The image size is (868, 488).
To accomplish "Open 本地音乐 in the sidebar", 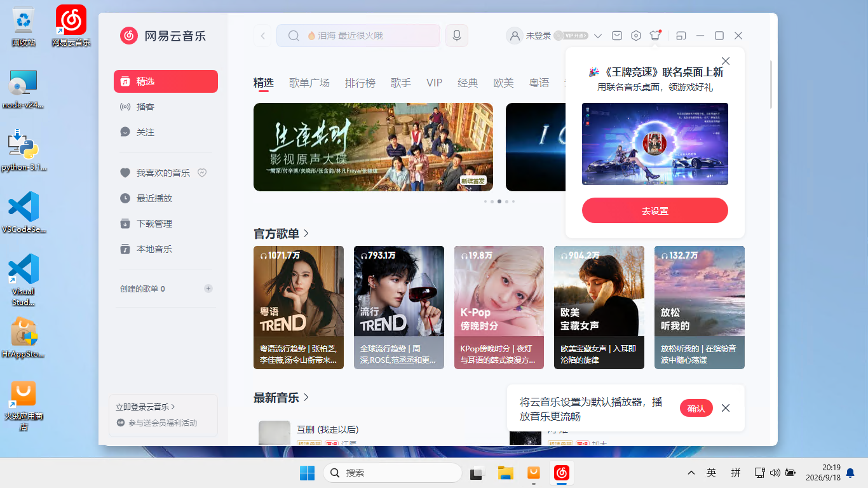I will (166, 249).
